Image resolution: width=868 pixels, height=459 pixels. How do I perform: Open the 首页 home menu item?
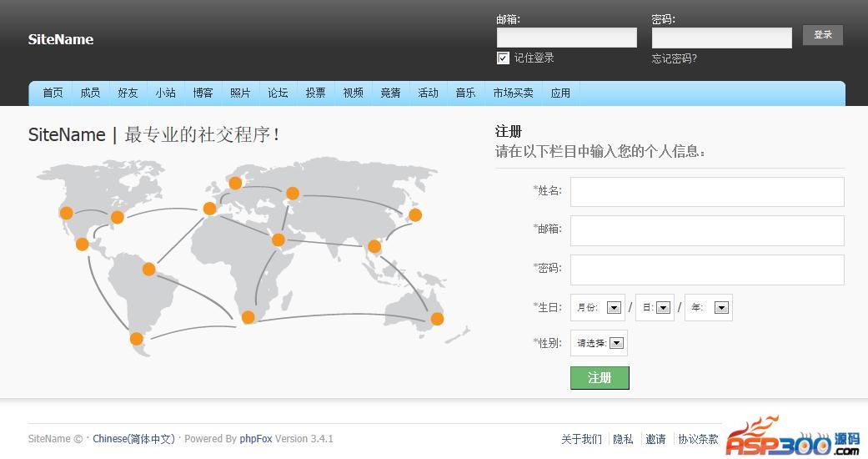(53, 93)
